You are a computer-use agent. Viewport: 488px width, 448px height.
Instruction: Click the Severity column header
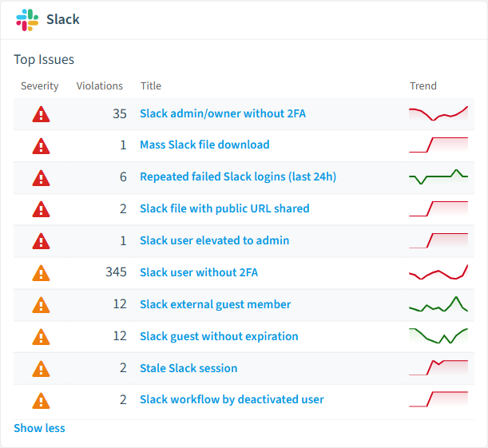(x=39, y=86)
